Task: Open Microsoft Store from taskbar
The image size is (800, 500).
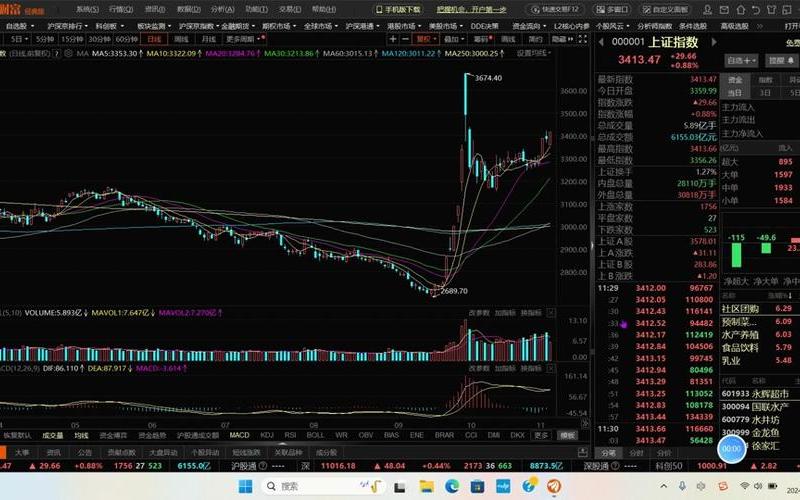Action: tap(478, 486)
